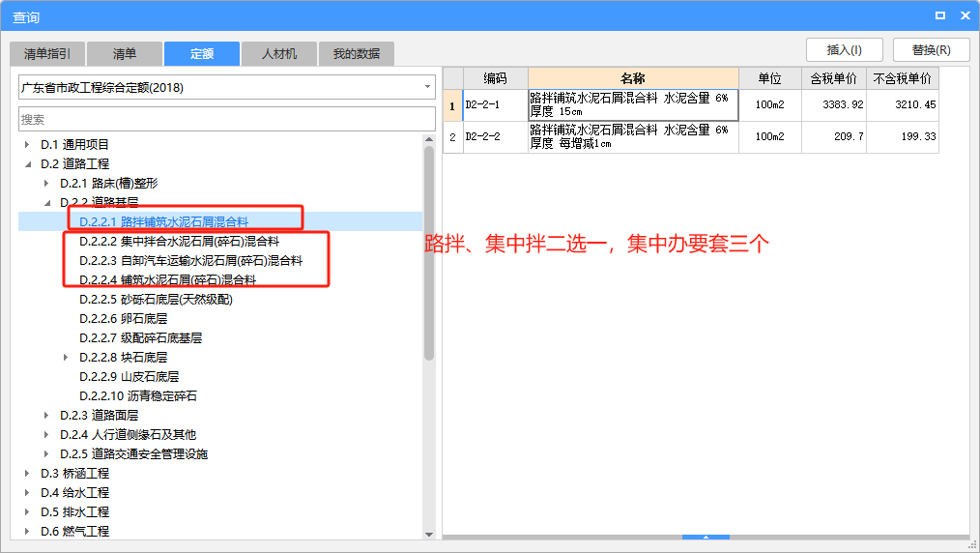Click code cell D2-2-1
This screenshot has height=553, width=980.
(x=496, y=105)
